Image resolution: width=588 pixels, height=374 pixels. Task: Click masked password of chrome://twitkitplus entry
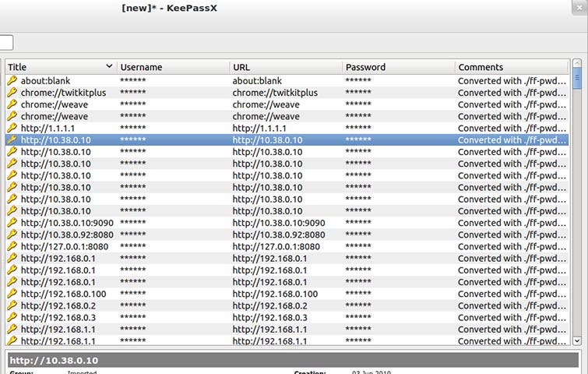pyautogui.click(x=358, y=92)
